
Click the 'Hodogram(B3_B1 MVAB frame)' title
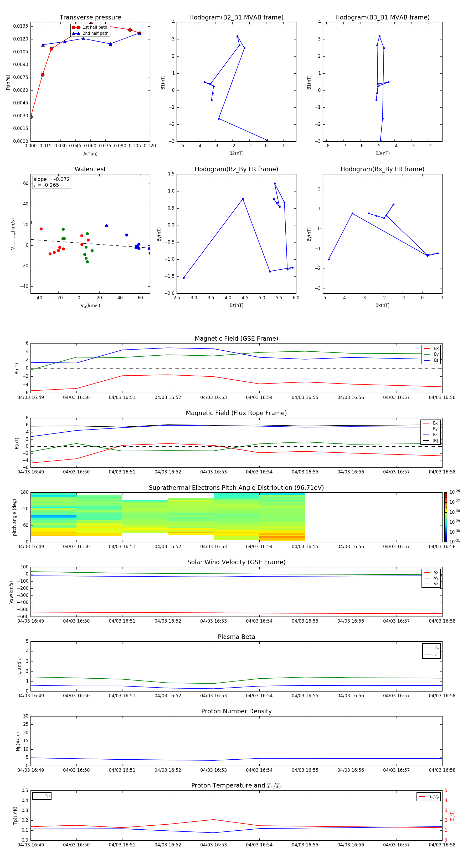pos(382,18)
